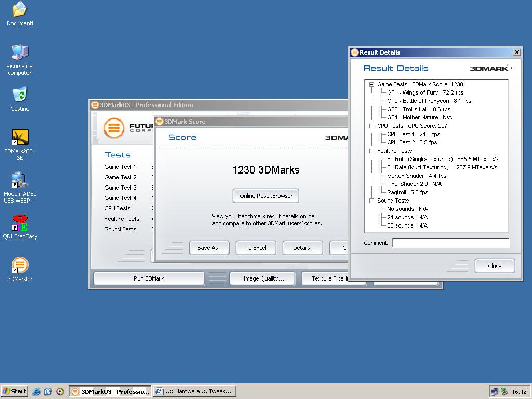Click the network connection tray icon
532x399 pixels.
coord(495,392)
